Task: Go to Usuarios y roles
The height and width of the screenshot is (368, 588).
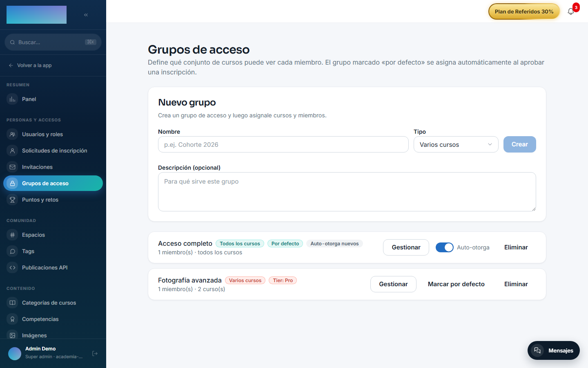Action: click(53, 134)
